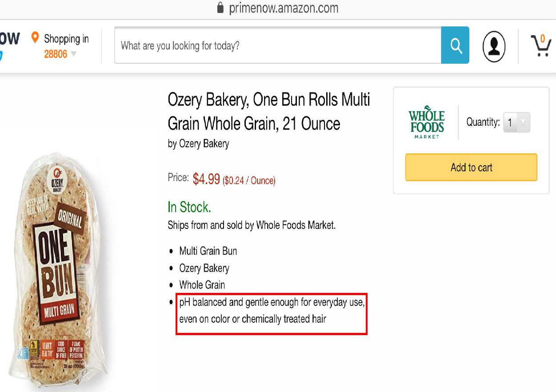Open the Quantity dropdown
Screen dimensions: 556x392
516,123
